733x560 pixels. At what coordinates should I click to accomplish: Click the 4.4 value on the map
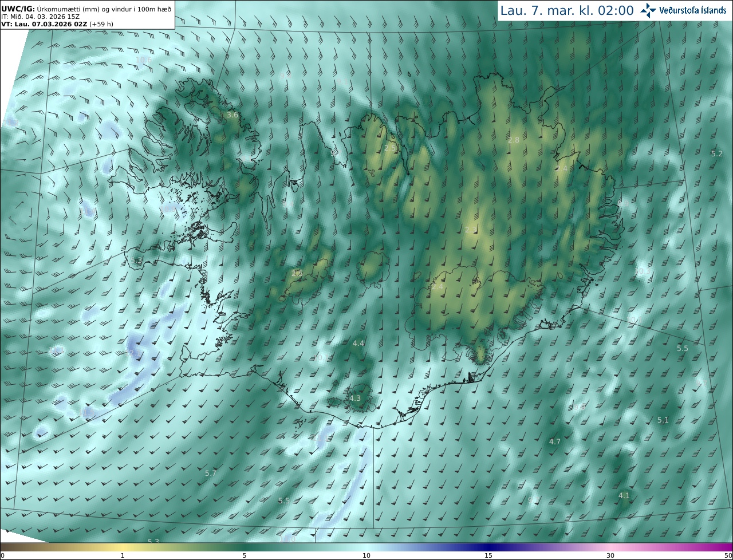(358, 344)
